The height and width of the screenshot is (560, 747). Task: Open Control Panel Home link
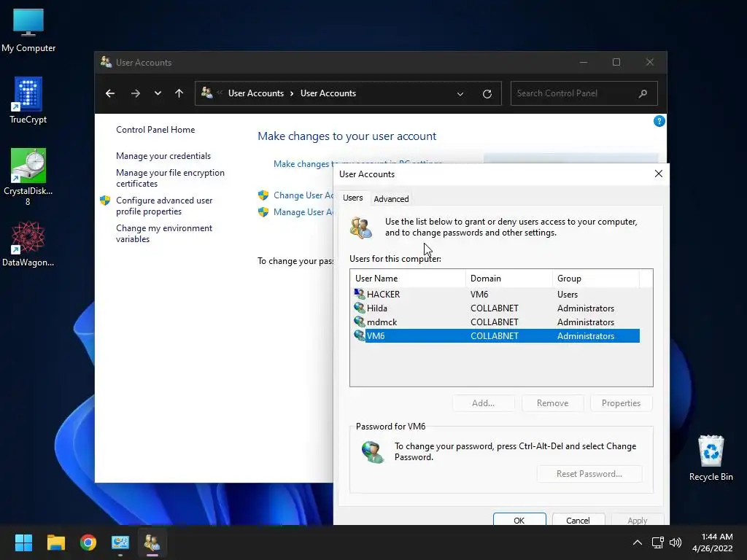155,130
